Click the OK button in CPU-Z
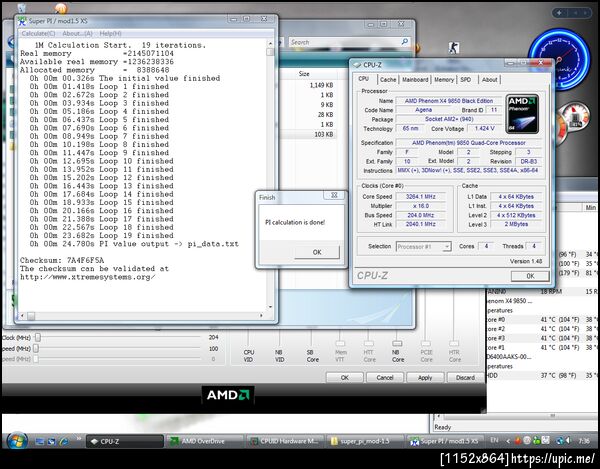600x469 pixels. [x=530, y=276]
